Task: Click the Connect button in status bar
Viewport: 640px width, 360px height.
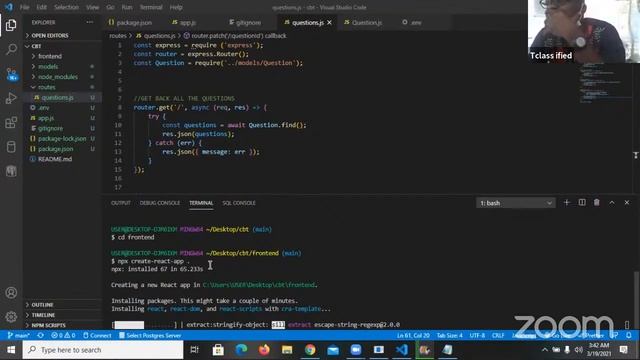Action: click(97, 336)
